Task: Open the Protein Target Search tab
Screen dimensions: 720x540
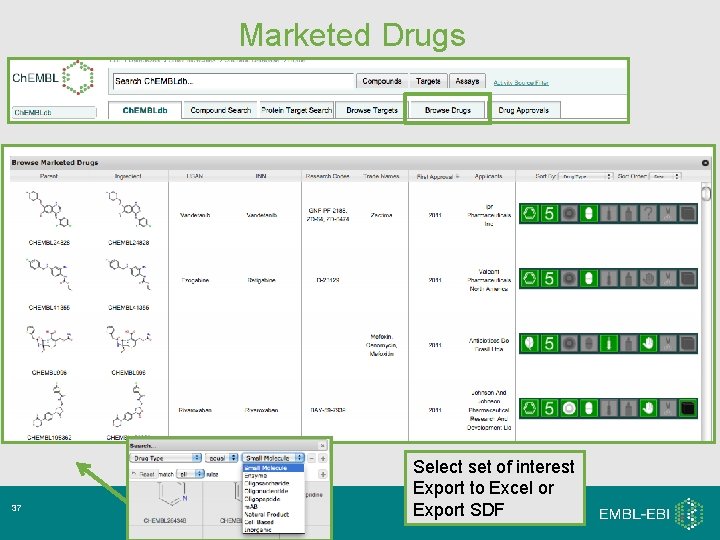Action: pyautogui.click(x=297, y=110)
